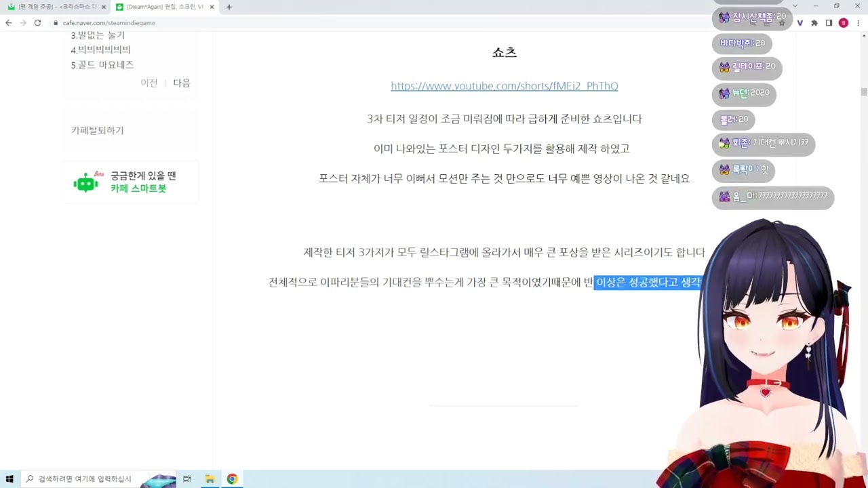Click the green smartbot robot icon
This screenshot has width=868, height=488.
85,182
